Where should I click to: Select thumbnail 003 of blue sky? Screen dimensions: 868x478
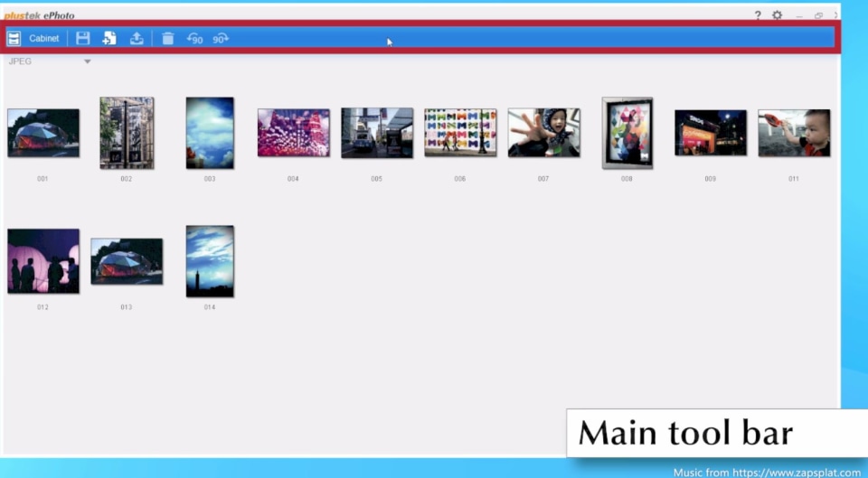(x=210, y=132)
